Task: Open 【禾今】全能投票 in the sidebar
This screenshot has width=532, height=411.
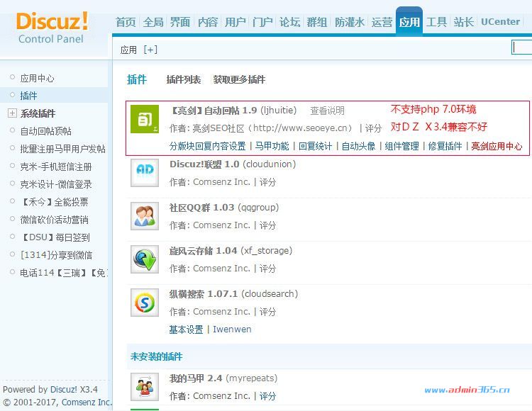Action: pos(55,202)
